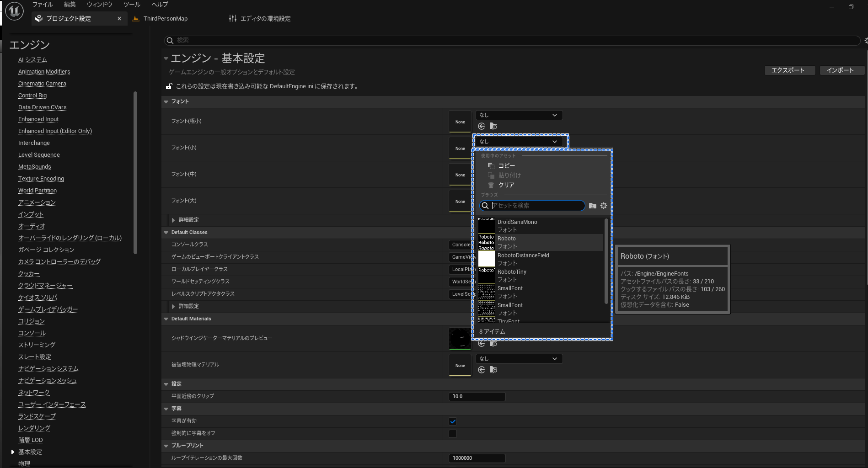Collapse the フォント section
Viewport: 868px width, 468px height.
coord(166,101)
